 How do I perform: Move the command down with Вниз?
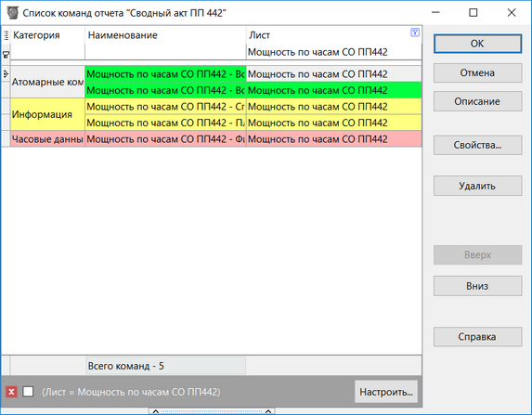[x=477, y=286]
